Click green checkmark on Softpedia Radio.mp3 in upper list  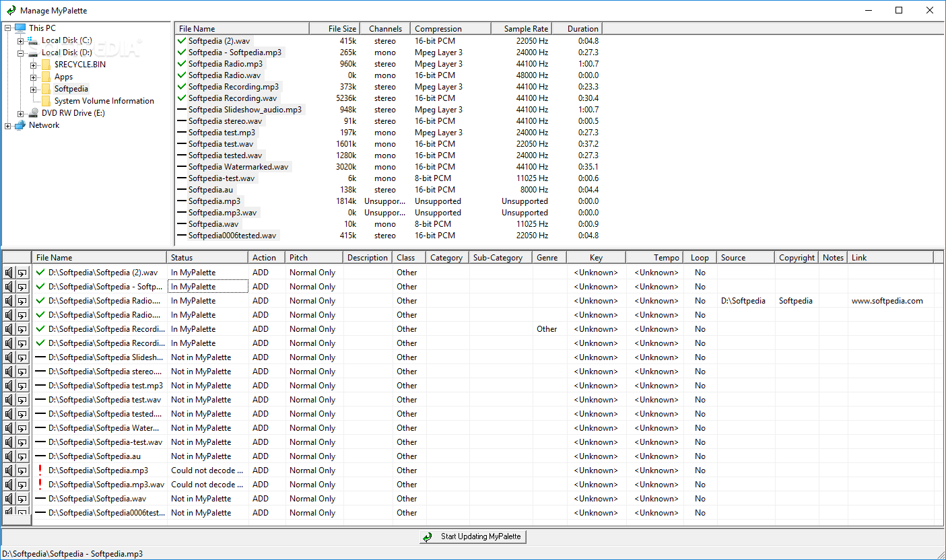click(x=181, y=63)
